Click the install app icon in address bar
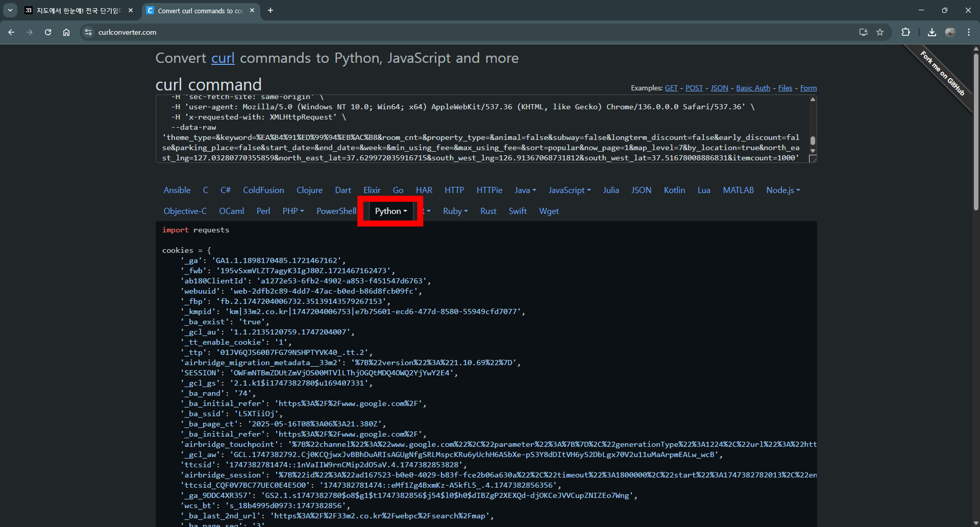980x527 pixels. [863, 32]
